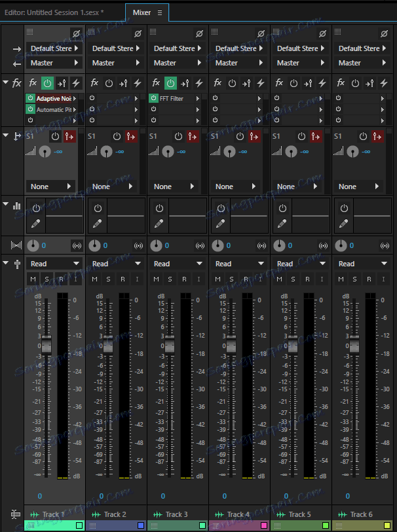Open Track 6 automation Read dropdown
The height and width of the screenshot is (532, 397).
pyautogui.click(x=363, y=264)
